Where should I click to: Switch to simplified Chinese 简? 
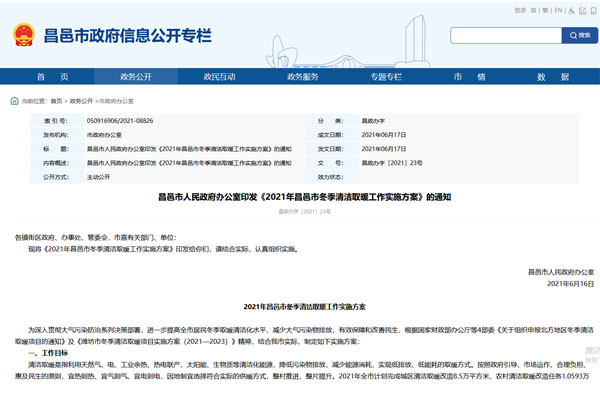(x=533, y=10)
